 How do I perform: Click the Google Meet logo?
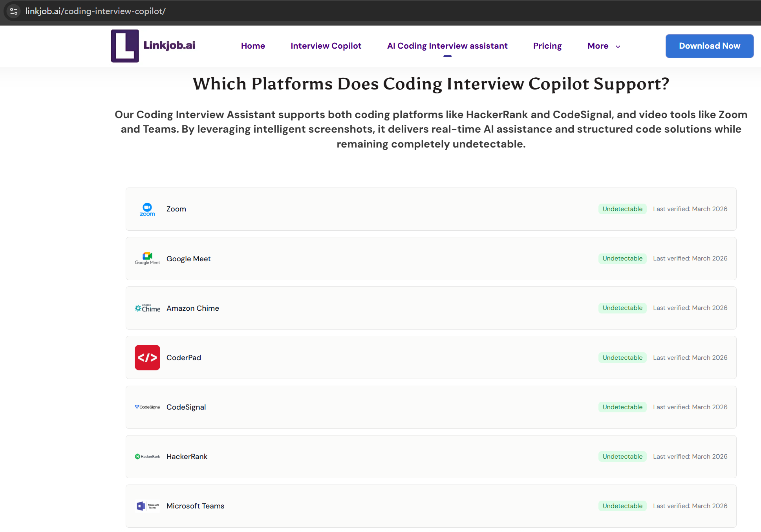(x=147, y=259)
